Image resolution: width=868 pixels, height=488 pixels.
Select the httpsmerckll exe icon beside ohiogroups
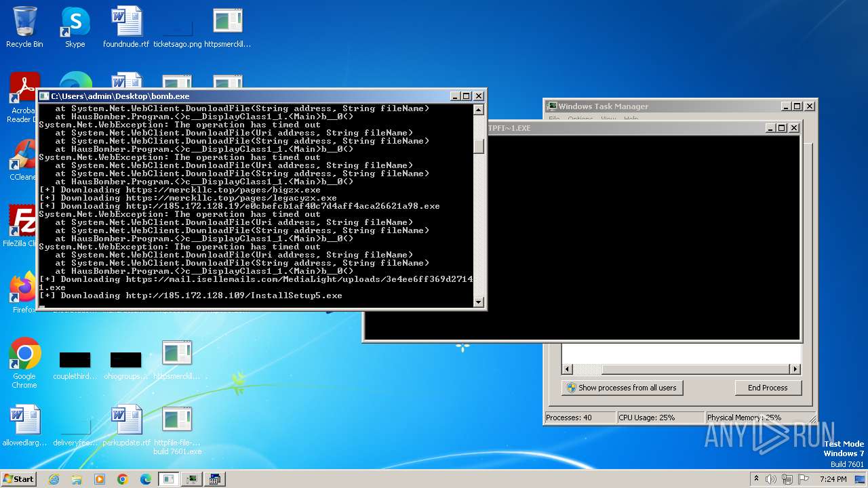pyautogui.click(x=177, y=359)
